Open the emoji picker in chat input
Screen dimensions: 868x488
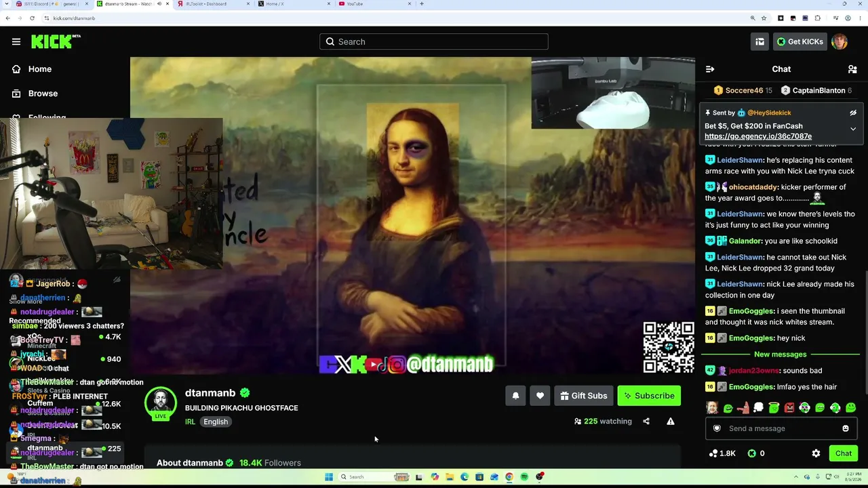coord(846,428)
